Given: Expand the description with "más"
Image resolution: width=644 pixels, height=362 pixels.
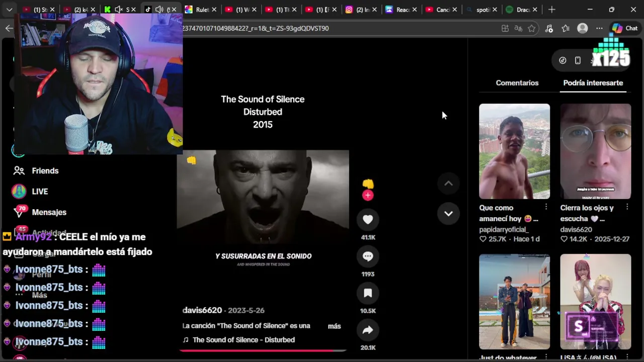Looking at the screenshot, I should 334,326.
